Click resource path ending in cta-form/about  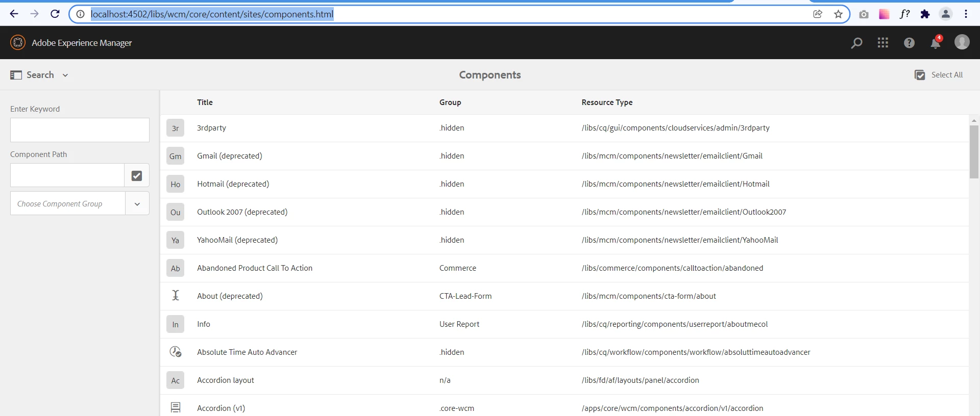point(649,296)
